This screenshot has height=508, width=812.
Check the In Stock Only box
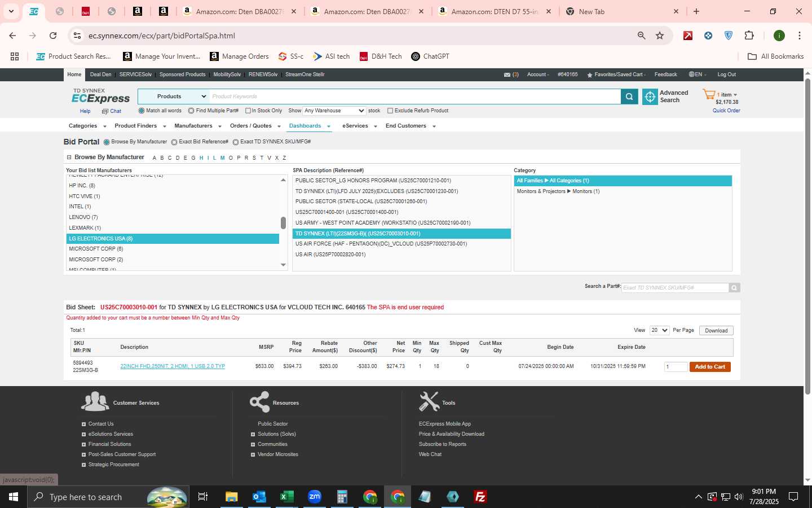tap(248, 111)
